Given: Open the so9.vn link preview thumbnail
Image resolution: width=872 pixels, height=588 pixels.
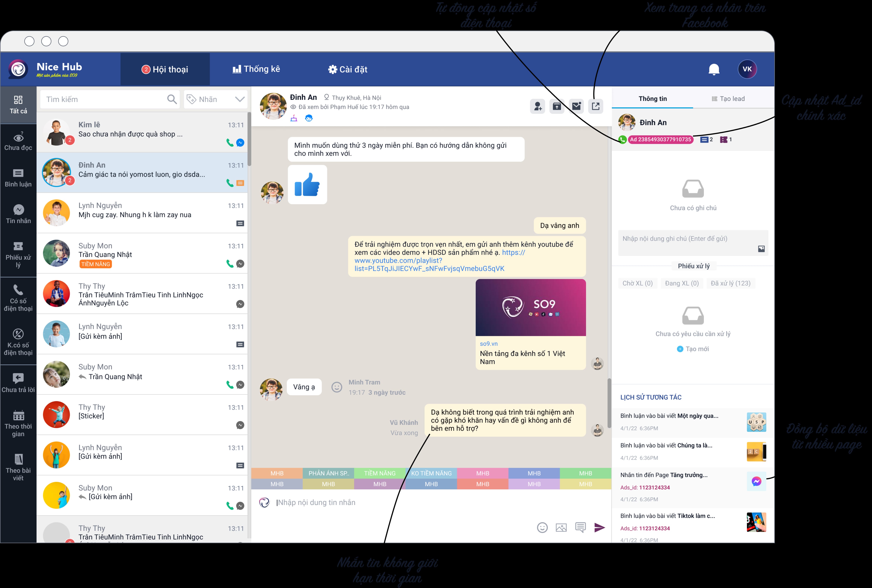Looking at the screenshot, I should pos(531,308).
